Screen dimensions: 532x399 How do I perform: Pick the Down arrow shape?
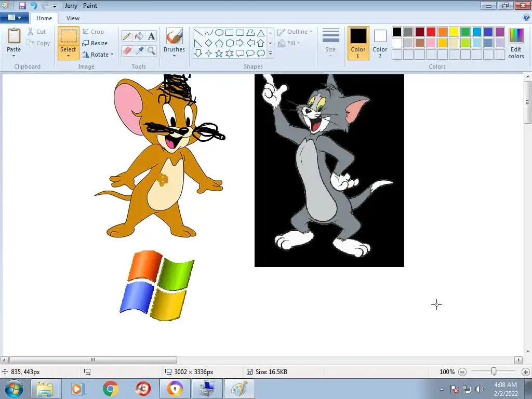[x=198, y=54]
